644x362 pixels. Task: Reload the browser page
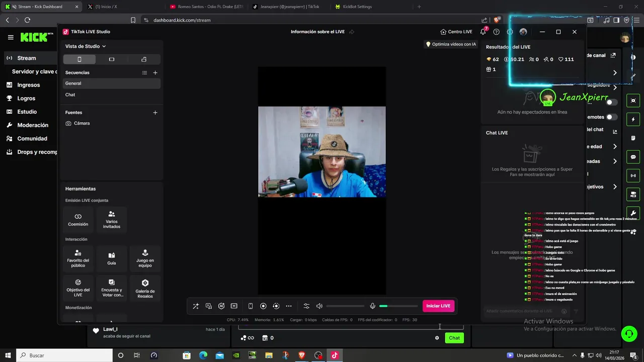tap(28, 20)
